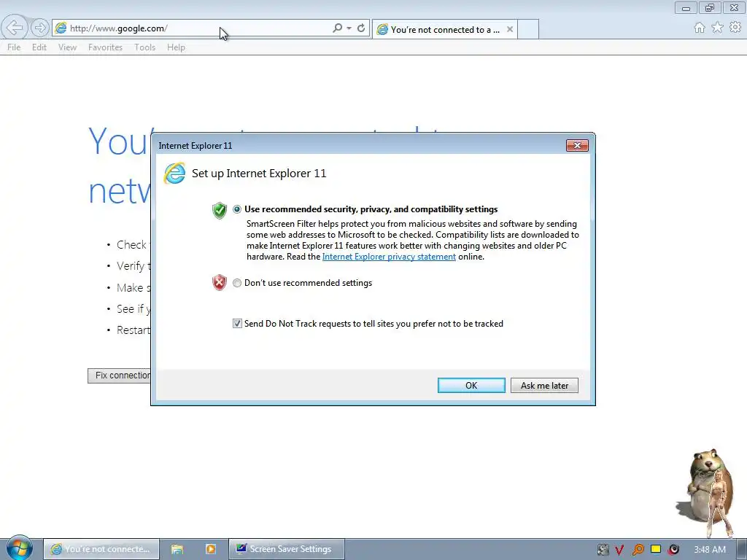Image resolution: width=747 pixels, height=560 pixels.
Task: Click the first grey system tray icon
Action: click(x=603, y=550)
